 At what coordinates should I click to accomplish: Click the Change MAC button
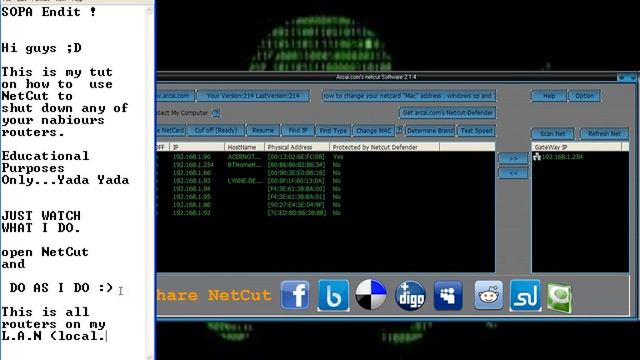pyautogui.click(x=373, y=131)
